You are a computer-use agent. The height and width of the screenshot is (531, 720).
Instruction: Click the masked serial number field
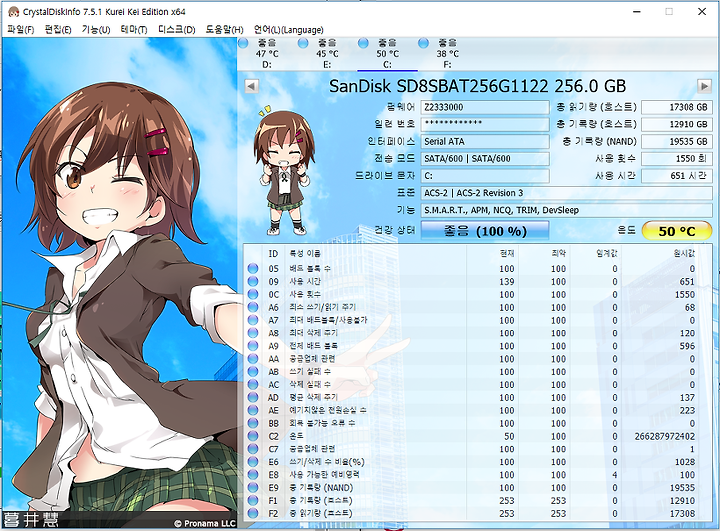coord(485,124)
